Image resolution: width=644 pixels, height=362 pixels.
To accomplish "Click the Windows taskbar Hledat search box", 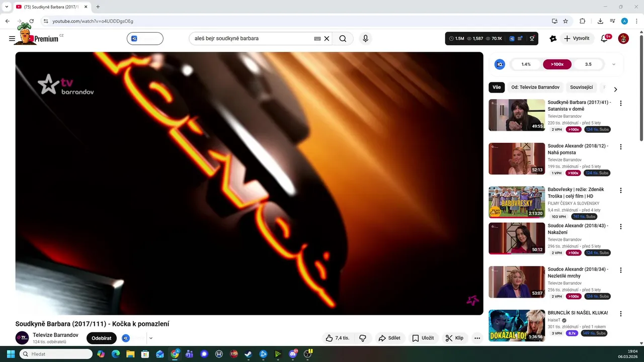I will coord(56,354).
